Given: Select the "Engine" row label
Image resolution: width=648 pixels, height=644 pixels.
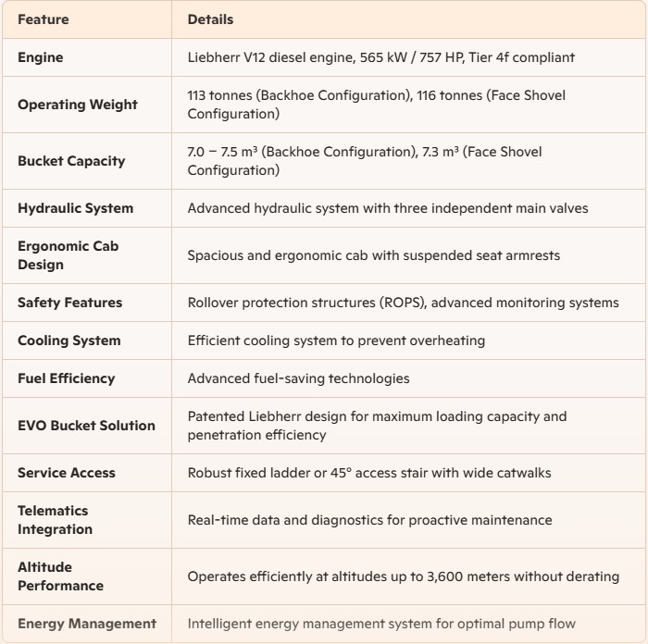Looking at the screenshot, I should [41, 57].
